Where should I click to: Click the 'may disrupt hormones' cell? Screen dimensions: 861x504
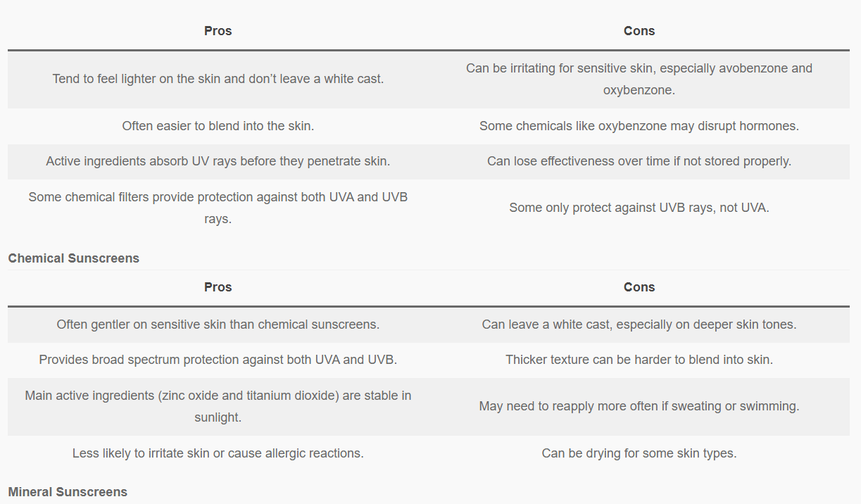(x=639, y=126)
